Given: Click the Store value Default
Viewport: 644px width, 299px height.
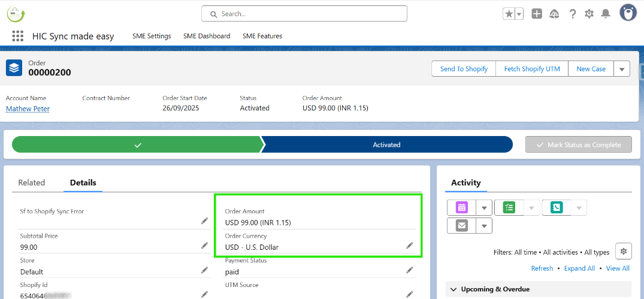Looking at the screenshot, I should tap(32, 272).
